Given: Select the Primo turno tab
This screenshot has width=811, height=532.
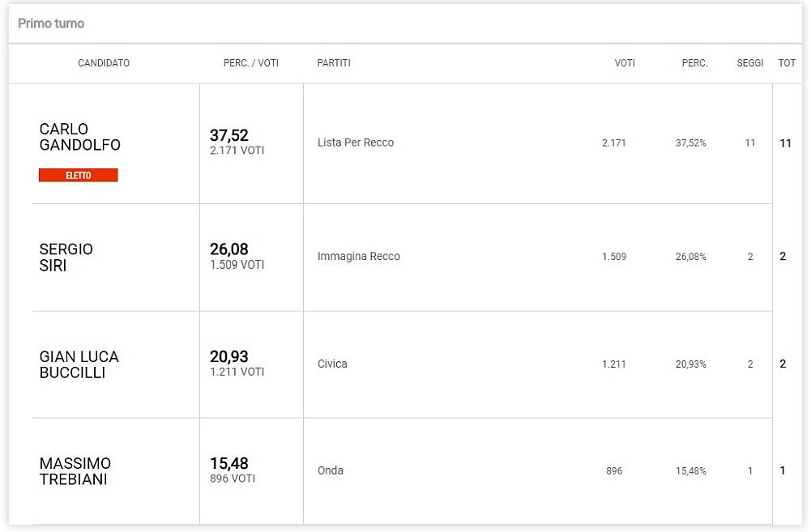Looking at the screenshot, I should (x=51, y=23).
